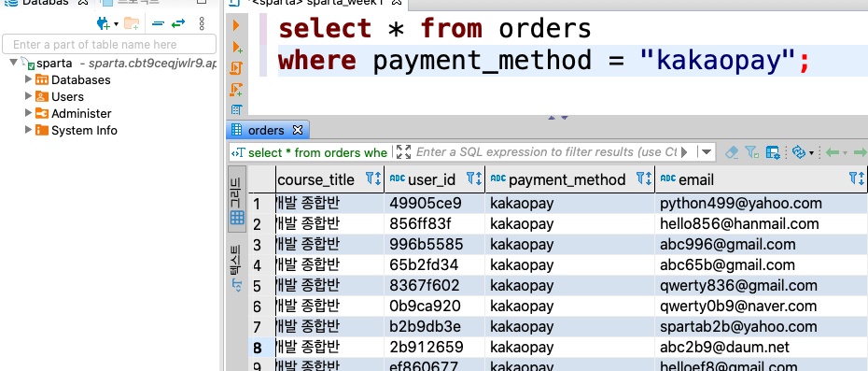Click the link with editor arrows icon
Image resolution: width=868 pixels, height=371 pixels.
(x=178, y=23)
